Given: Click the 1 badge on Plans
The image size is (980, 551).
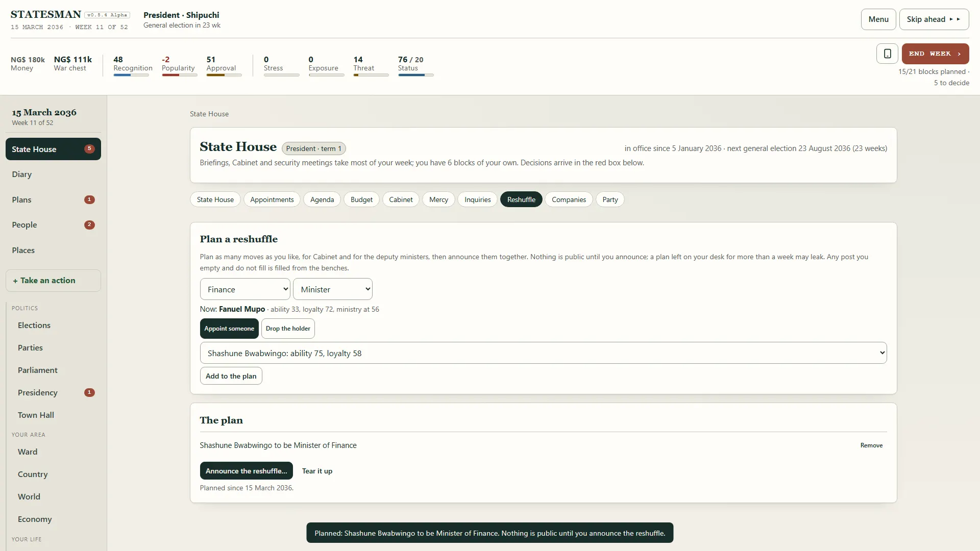Looking at the screenshot, I should tap(89, 199).
